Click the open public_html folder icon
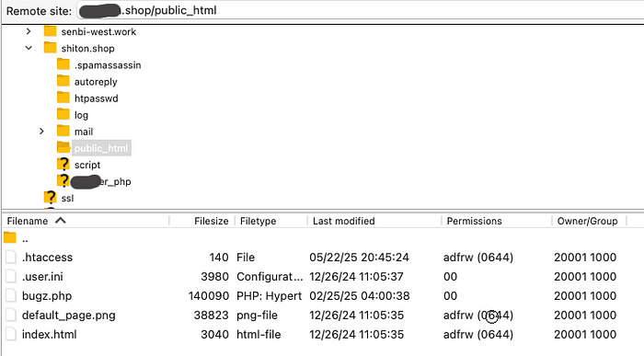This screenshot has height=356, width=644. coord(63,147)
